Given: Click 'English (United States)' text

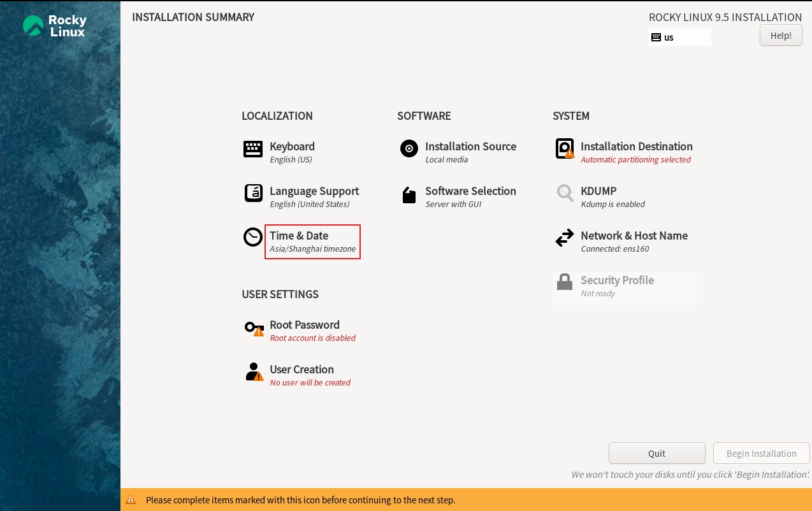Looking at the screenshot, I should coord(309,205).
